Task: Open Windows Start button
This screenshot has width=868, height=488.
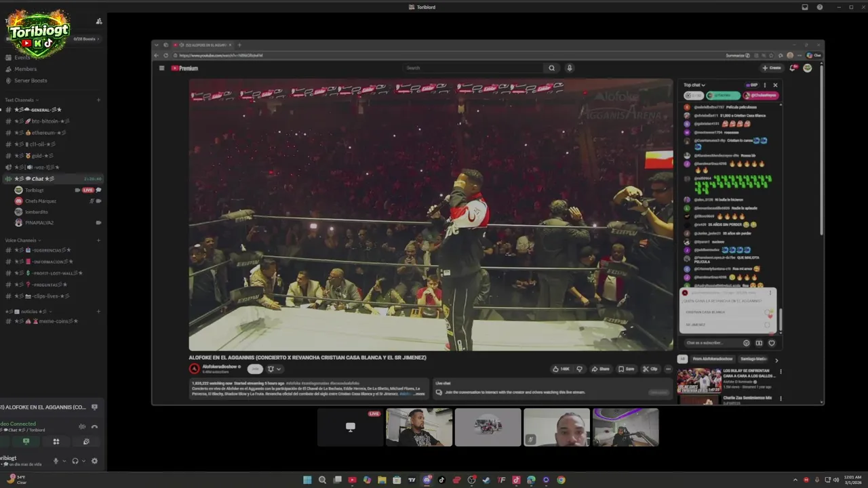Action: (307, 480)
